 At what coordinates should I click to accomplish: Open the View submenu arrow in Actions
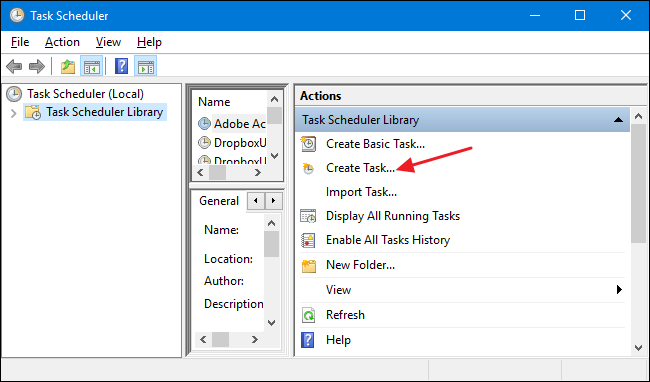click(619, 289)
